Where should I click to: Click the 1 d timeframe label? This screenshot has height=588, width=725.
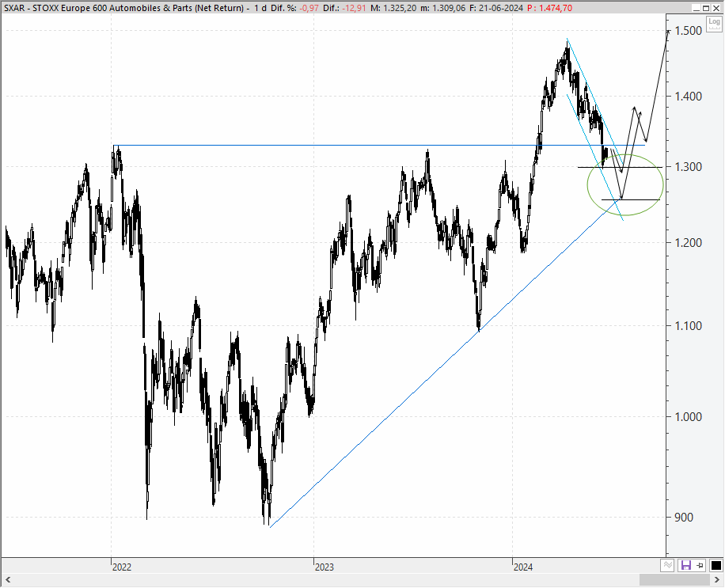pos(260,8)
